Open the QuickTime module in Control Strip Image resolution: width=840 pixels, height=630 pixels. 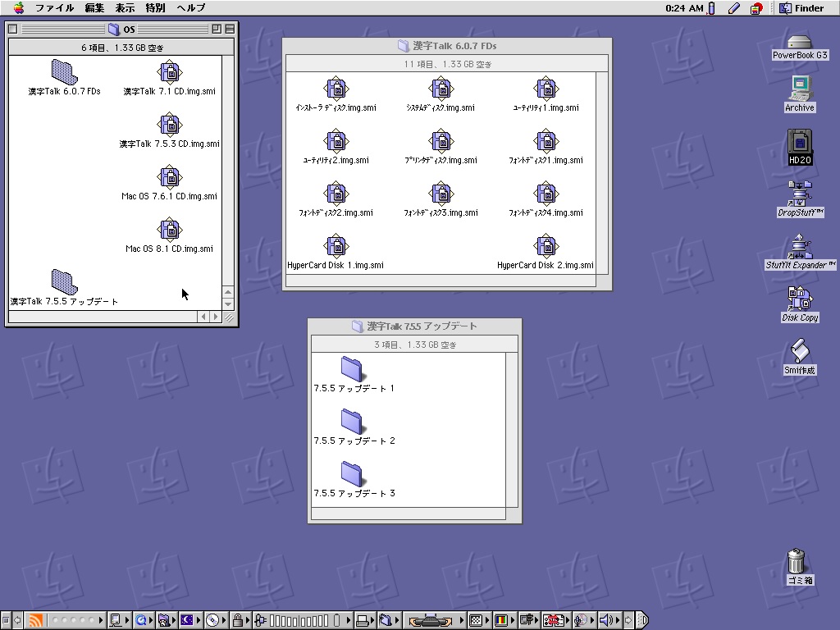click(x=144, y=620)
